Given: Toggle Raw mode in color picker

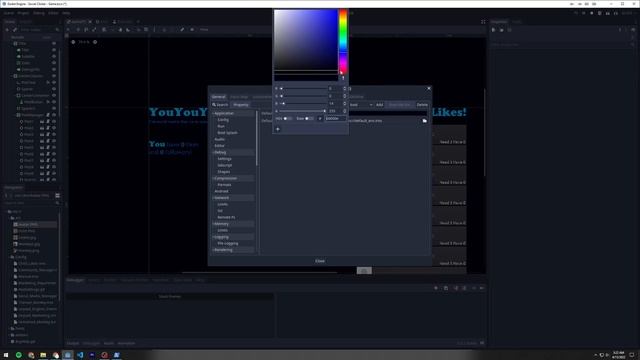Looking at the screenshot, I should point(309,118).
